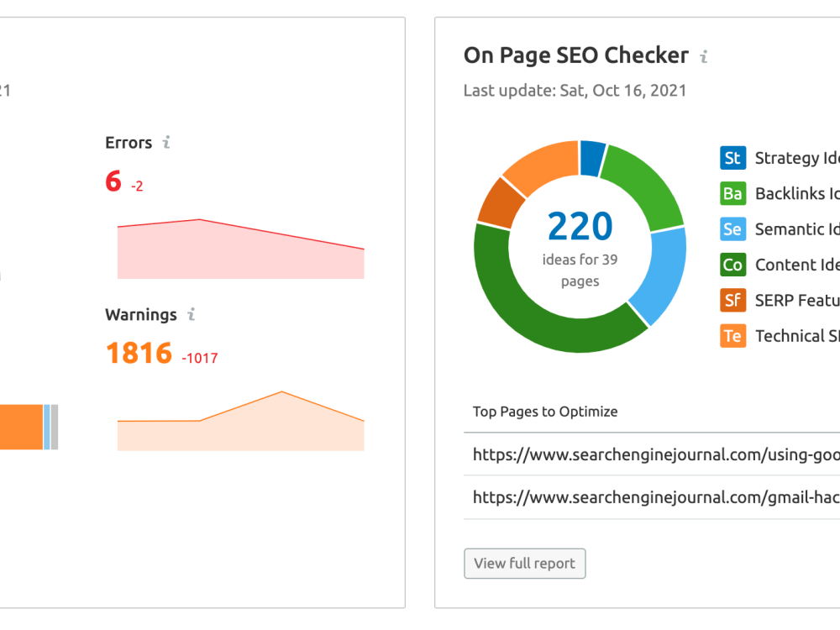Click the red errors count 6
Viewport: 840px width, 630px height.
113,181
